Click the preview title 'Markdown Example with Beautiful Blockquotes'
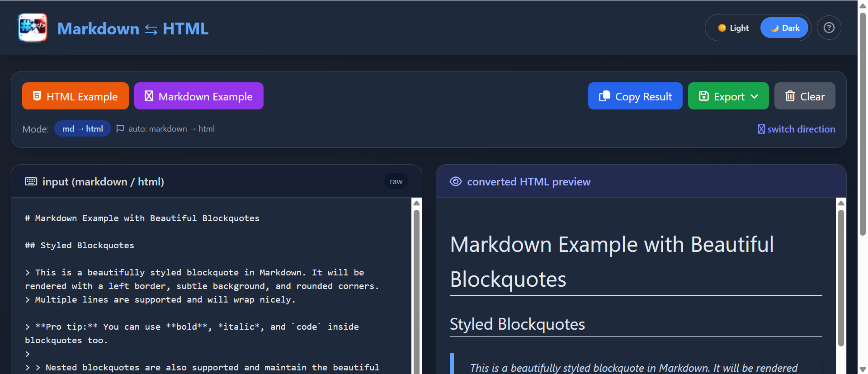Image resolution: width=868 pixels, height=374 pixels. point(612,261)
